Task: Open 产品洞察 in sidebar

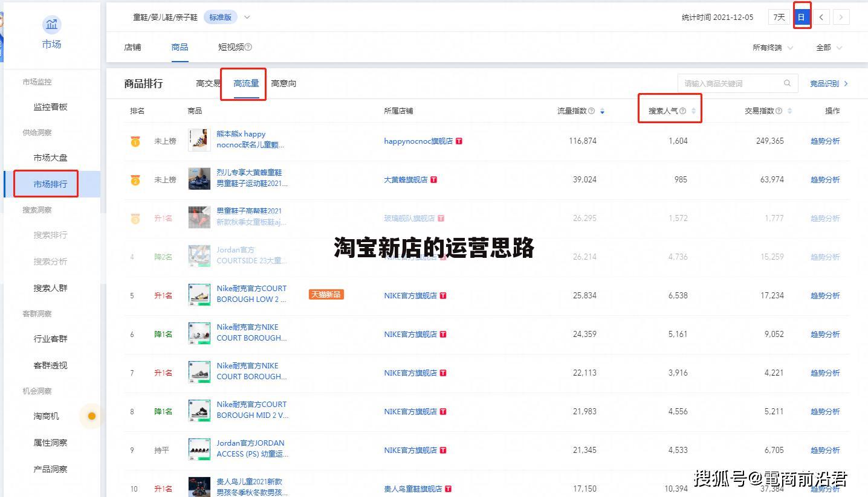Action: tap(51, 469)
